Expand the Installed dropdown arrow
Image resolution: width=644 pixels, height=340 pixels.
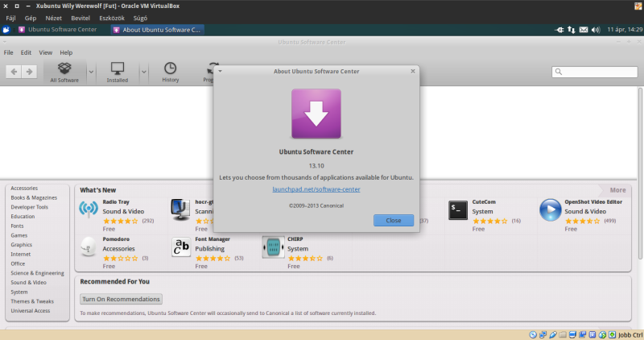pyautogui.click(x=144, y=72)
